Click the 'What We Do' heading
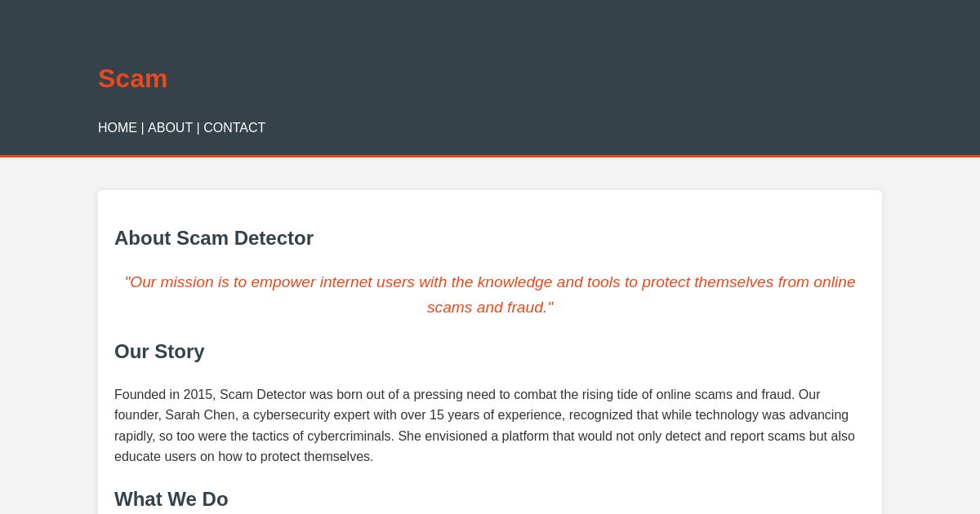980x514 pixels. click(171, 499)
